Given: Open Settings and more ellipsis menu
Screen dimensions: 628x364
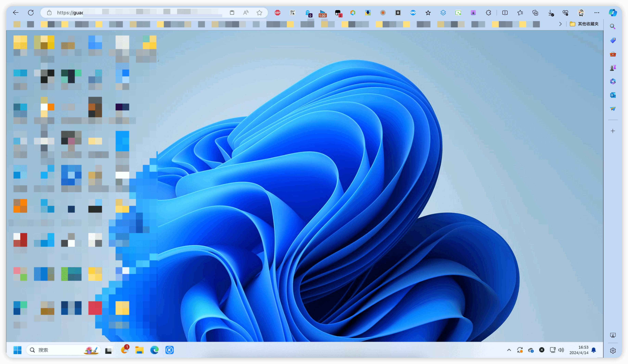Looking at the screenshot, I should pos(597,12).
